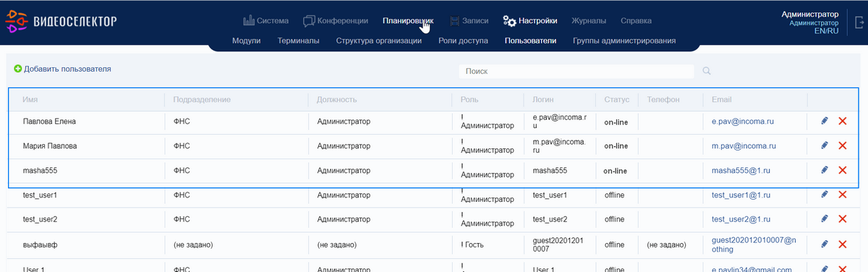Viewport: 868px width, 272px height.
Task: Sort by the Статус column header
Action: coord(616,99)
